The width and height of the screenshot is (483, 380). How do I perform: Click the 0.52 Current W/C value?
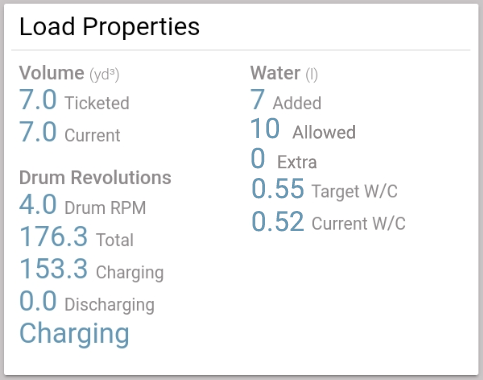278,221
